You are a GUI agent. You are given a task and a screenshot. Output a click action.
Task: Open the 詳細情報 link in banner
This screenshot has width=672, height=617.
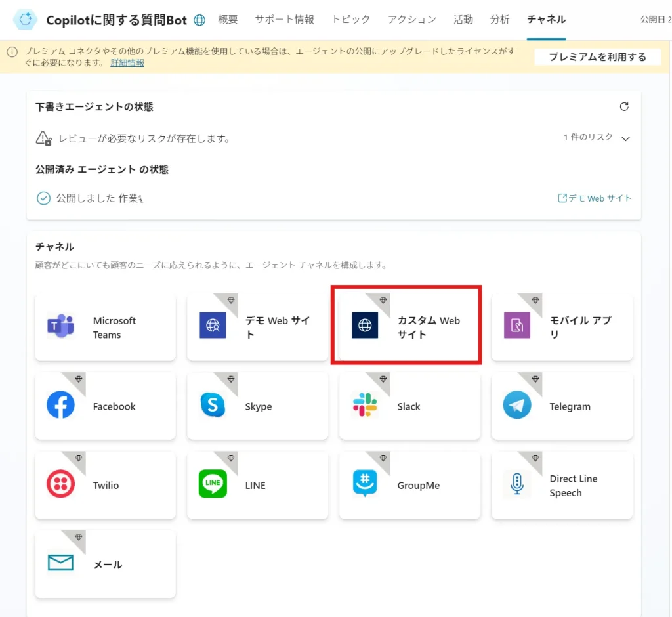coord(127,63)
